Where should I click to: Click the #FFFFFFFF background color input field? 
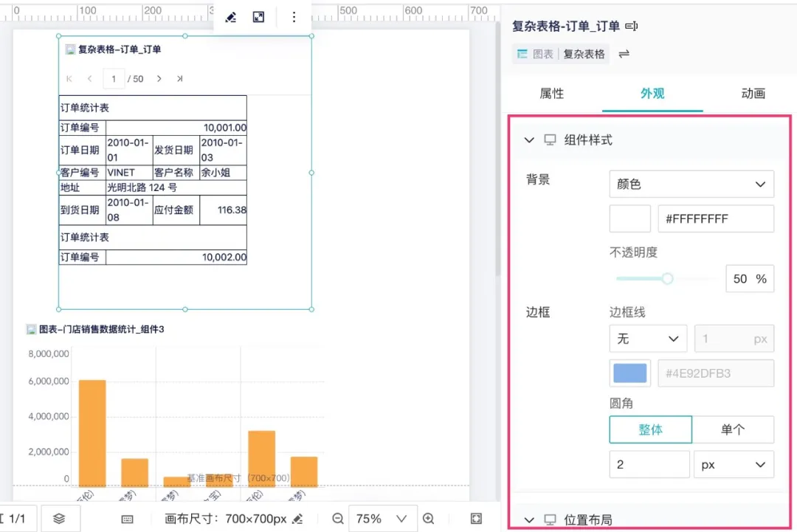[x=715, y=219]
